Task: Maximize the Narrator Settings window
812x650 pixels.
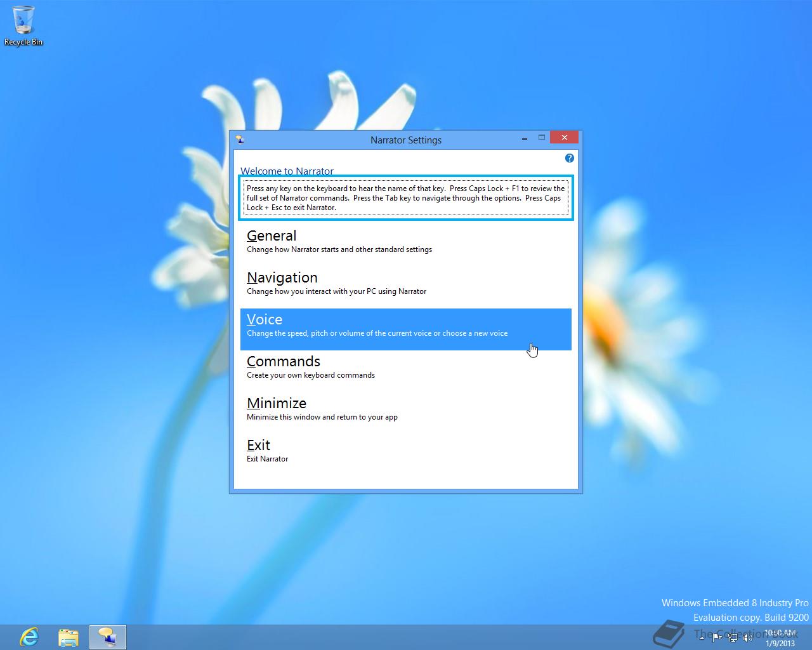Action: (542, 137)
